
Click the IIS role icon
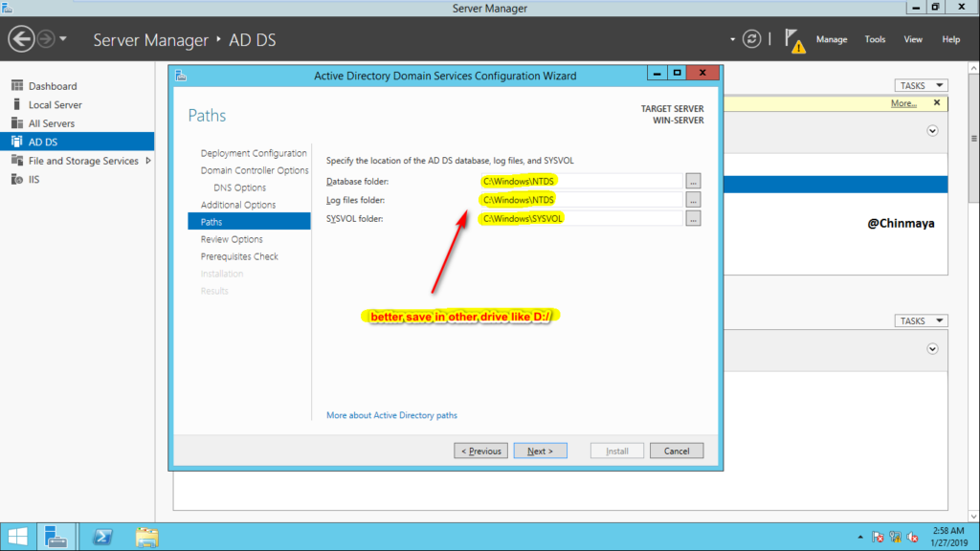(17, 179)
